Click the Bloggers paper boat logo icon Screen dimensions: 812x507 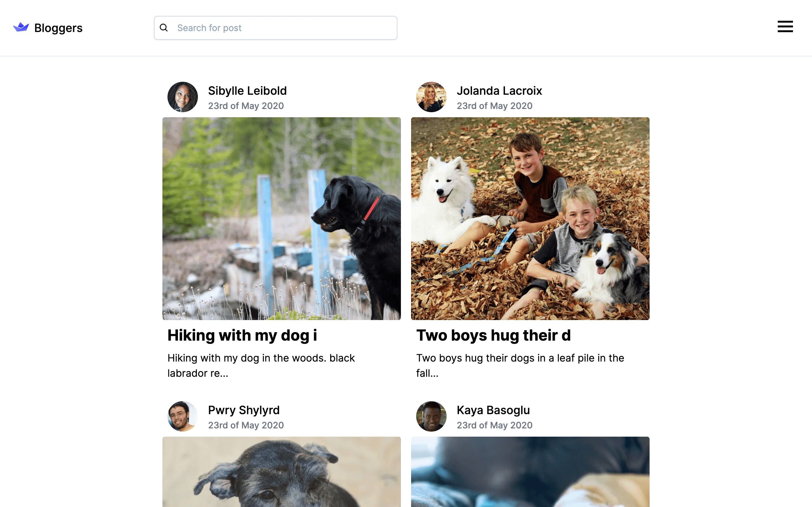[x=21, y=27]
